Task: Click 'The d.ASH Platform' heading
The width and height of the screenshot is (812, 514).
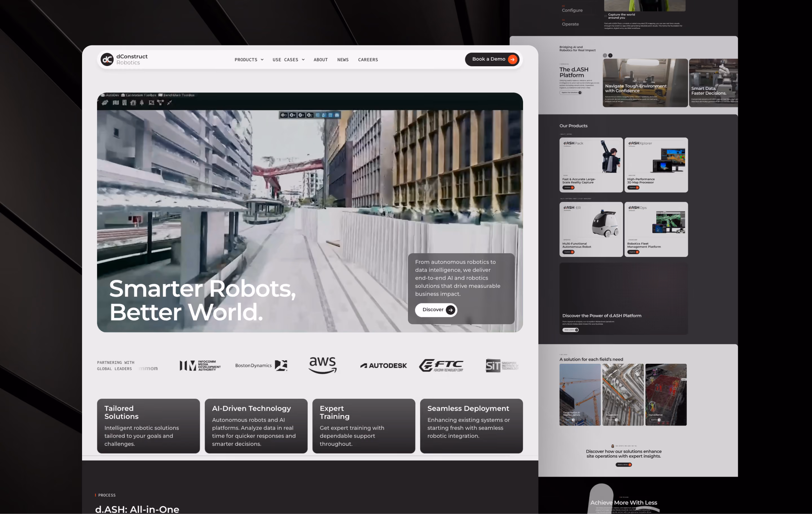Action: point(574,72)
